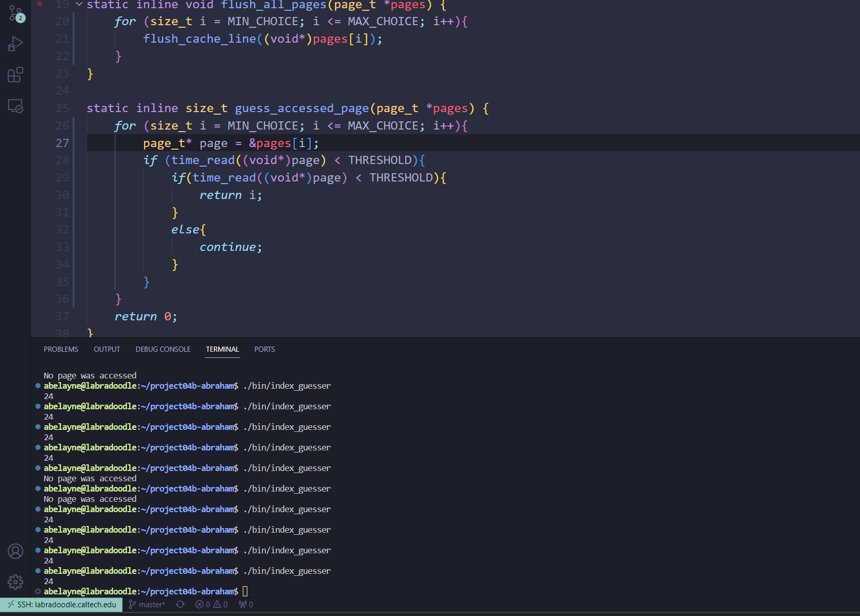Open the Source Control view
The height and width of the screenshot is (616, 860).
click(x=15, y=13)
